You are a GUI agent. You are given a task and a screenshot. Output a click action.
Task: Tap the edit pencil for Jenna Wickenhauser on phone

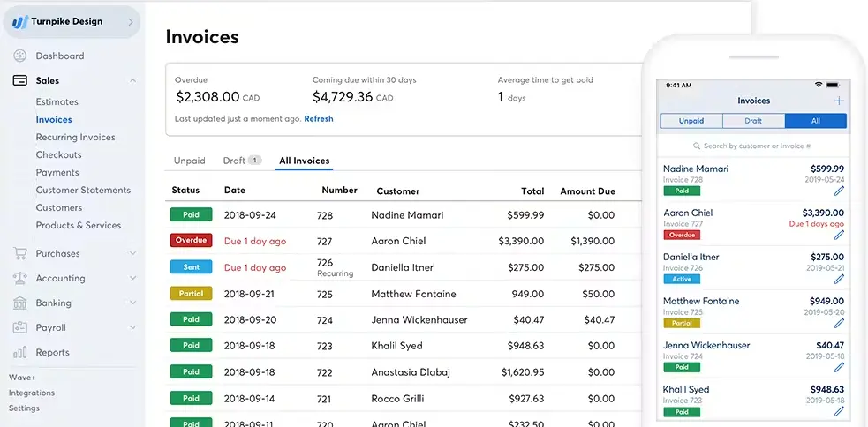pyautogui.click(x=839, y=367)
